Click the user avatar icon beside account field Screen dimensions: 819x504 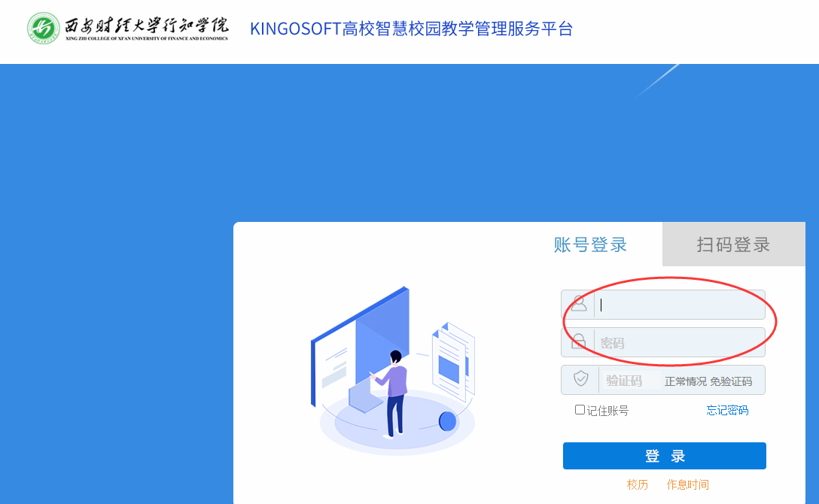point(578,304)
